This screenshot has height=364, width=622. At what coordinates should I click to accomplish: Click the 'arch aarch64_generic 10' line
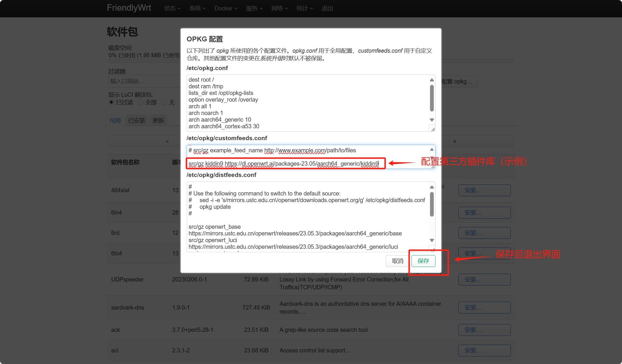tap(220, 120)
